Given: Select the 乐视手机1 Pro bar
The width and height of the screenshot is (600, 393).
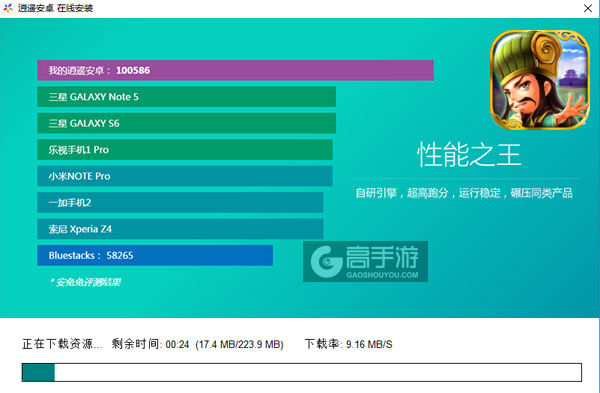Looking at the screenshot, I should [185, 150].
